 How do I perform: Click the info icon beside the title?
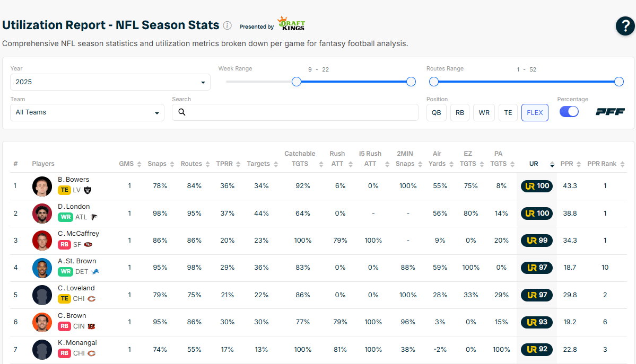click(227, 25)
